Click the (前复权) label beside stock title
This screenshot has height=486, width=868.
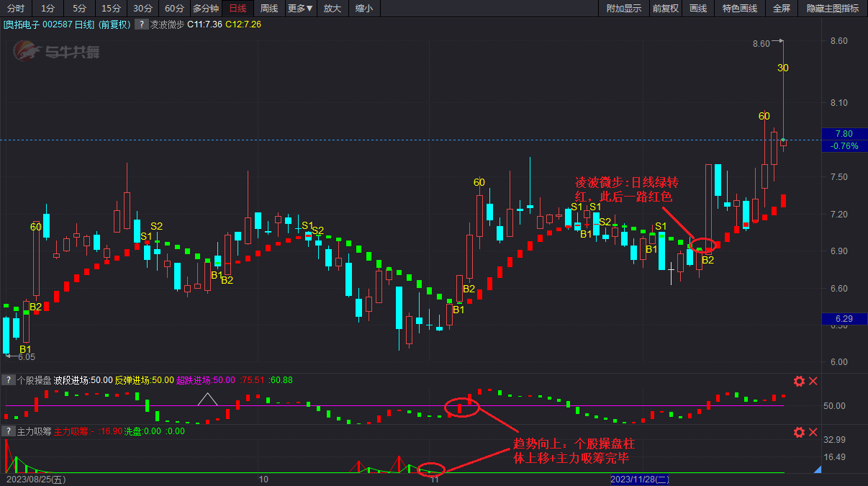tap(115, 24)
